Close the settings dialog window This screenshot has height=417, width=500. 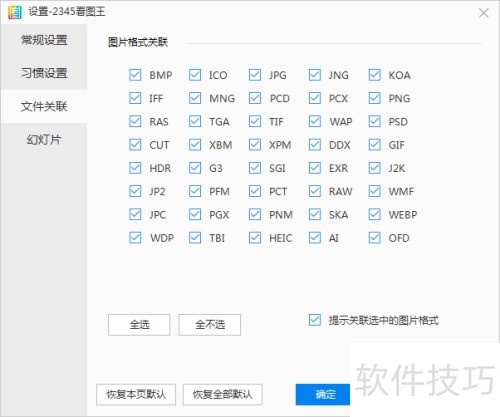[x=483, y=13]
